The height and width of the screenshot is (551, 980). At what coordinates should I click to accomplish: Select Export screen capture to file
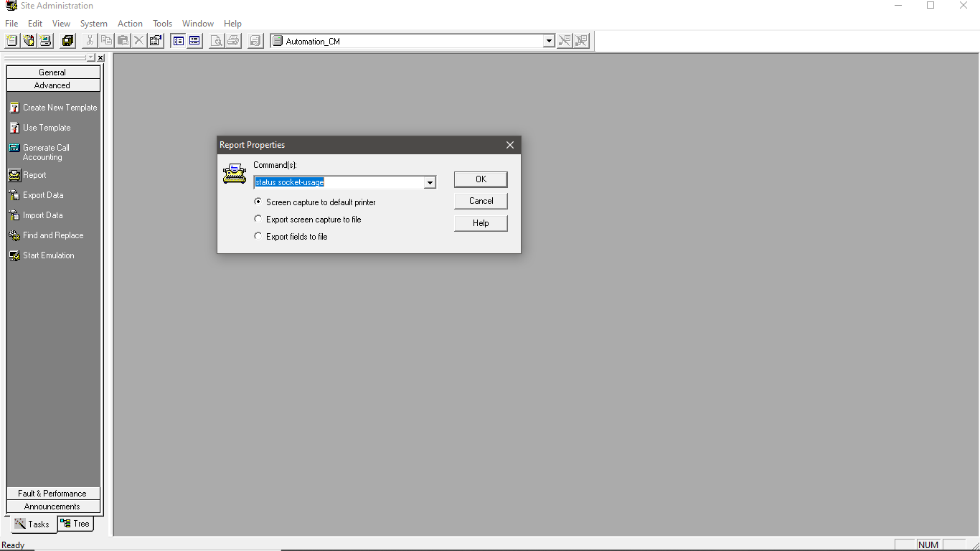point(308,220)
